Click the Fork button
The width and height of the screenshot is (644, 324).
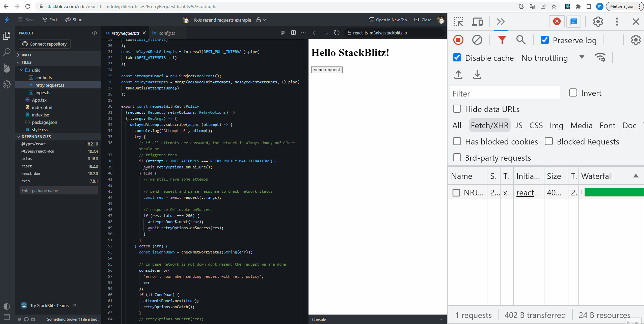50,20
